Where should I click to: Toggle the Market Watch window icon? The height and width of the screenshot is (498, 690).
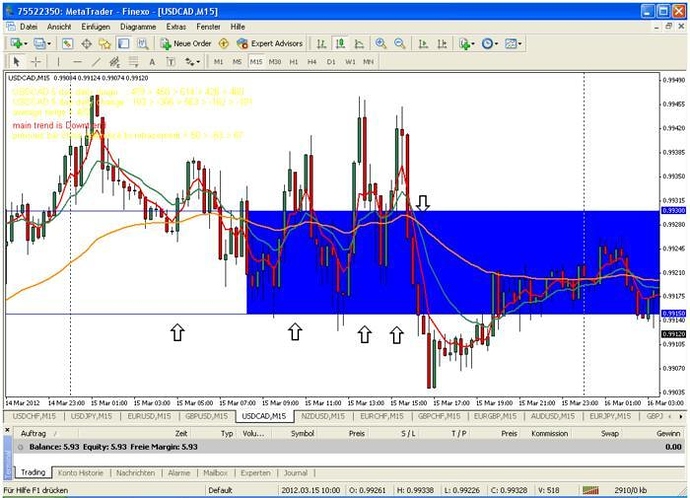click(67, 44)
